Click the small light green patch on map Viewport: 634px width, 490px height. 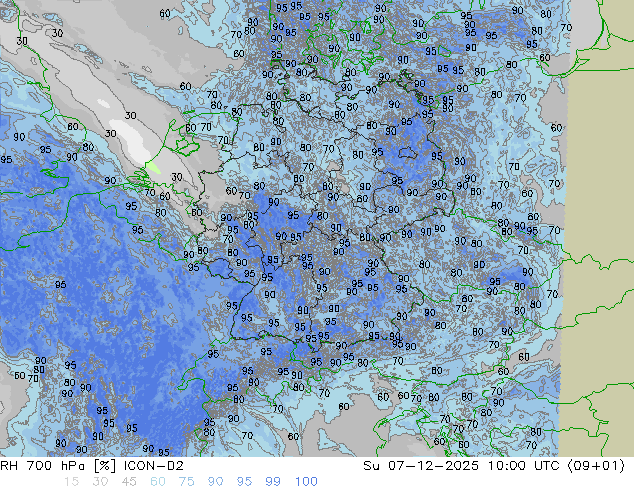click(153, 167)
